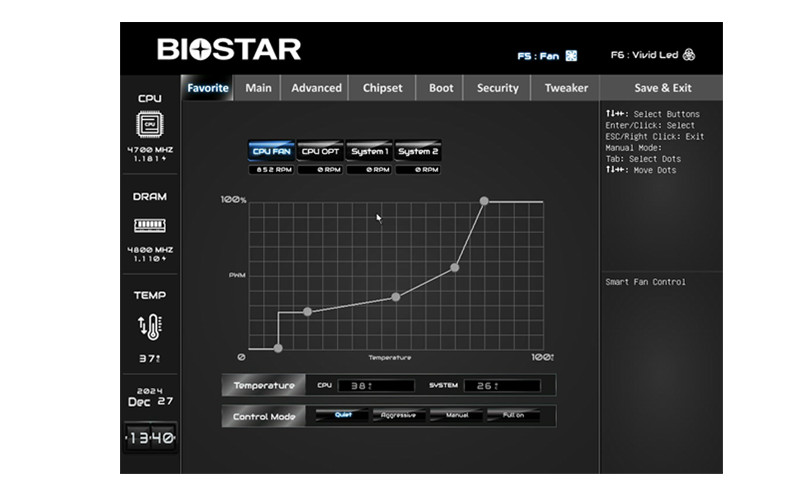This screenshot has height=500, width=800.
Task: Select the CPU FAN button
Action: 271,151
